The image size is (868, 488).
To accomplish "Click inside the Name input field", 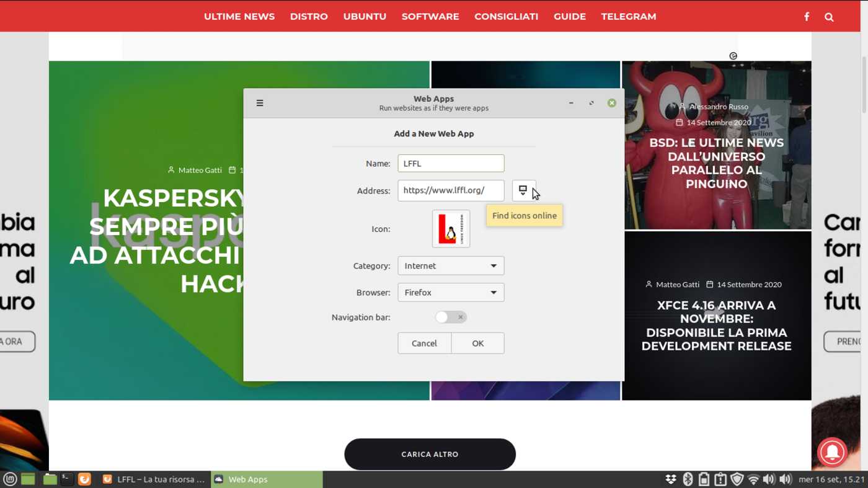I will tap(451, 163).
